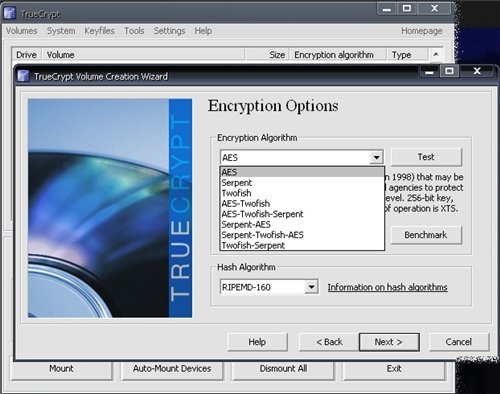
Task: Click the Benchmark button
Action: [x=426, y=235]
